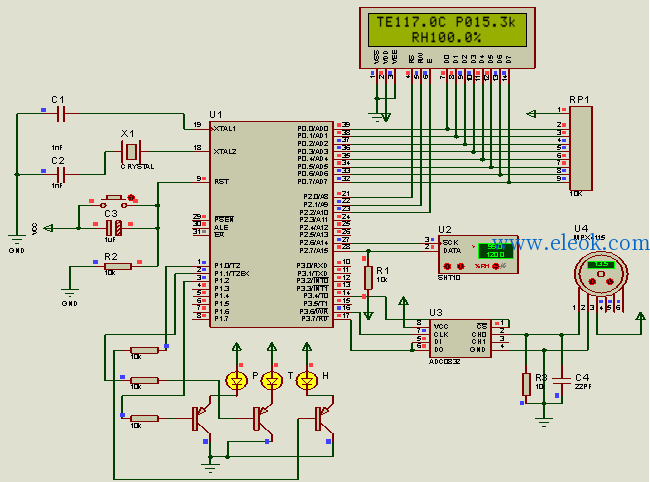The width and height of the screenshot is (650, 482).
Task: Click the MPX4115 pressure decrease button
Action: click(592, 281)
